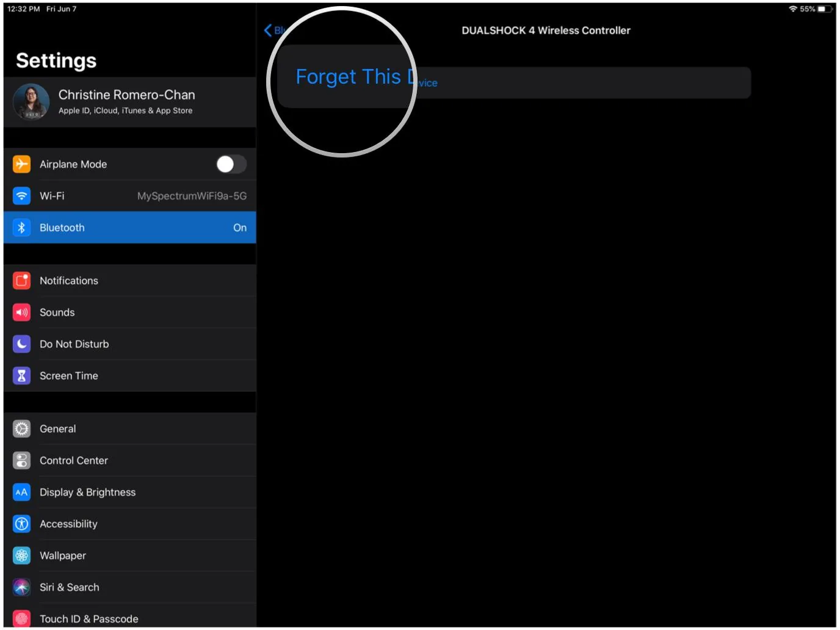Screen dimensions: 840x630
Task: Tap "Apple ID, iCloud, iTunes & App Store"
Action: point(126,111)
